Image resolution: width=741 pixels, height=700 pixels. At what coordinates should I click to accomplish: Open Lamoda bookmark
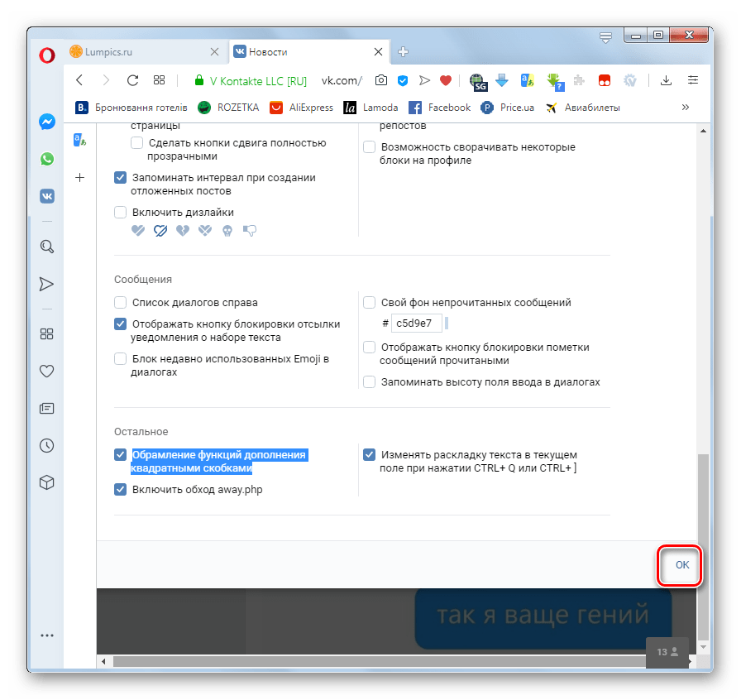click(x=371, y=108)
